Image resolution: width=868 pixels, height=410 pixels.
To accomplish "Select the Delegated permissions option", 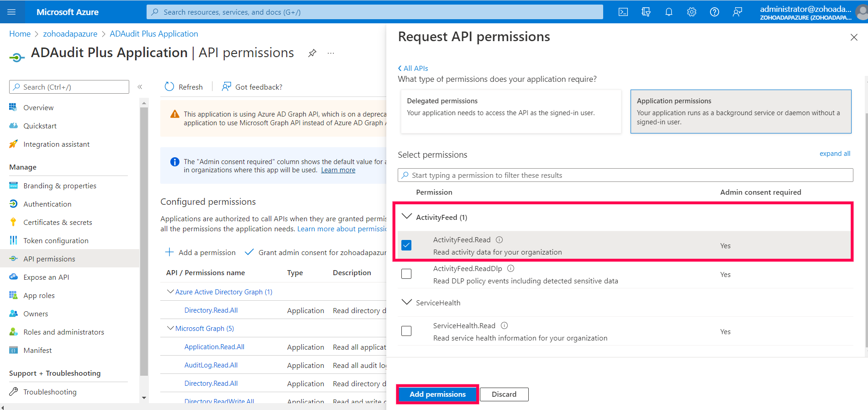I will pyautogui.click(x=510, y=112).
